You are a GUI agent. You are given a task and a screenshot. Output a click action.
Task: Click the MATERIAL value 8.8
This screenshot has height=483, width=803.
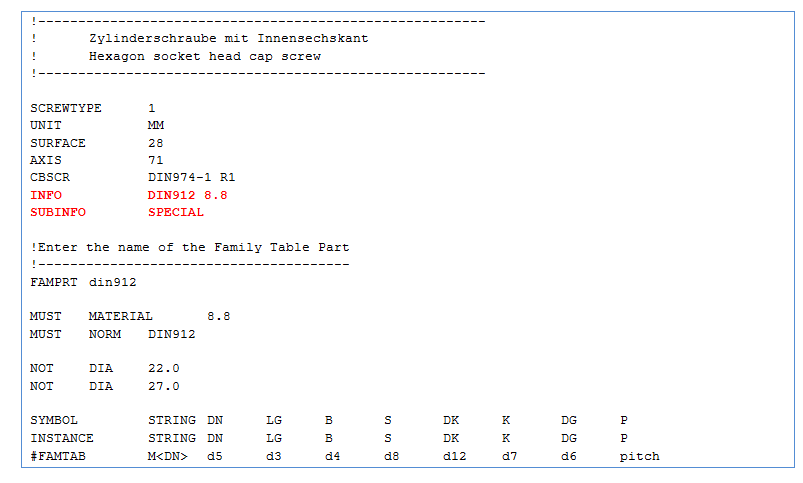coord(219,317)
